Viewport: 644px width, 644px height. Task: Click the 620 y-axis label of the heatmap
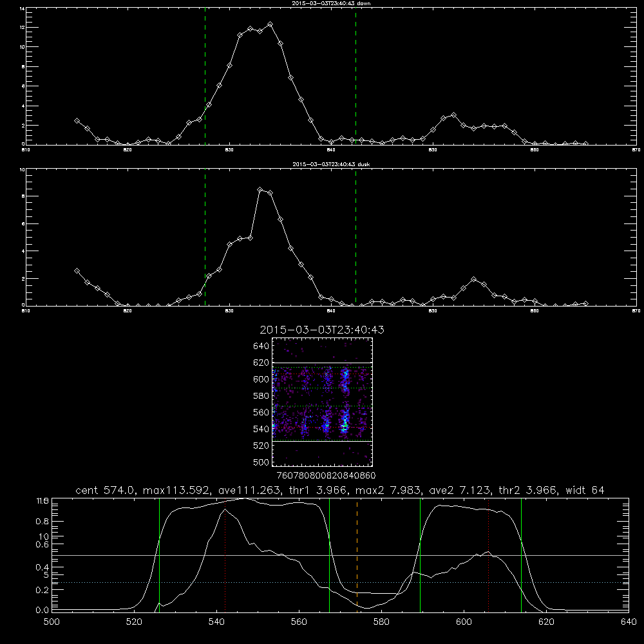(261, 363)
